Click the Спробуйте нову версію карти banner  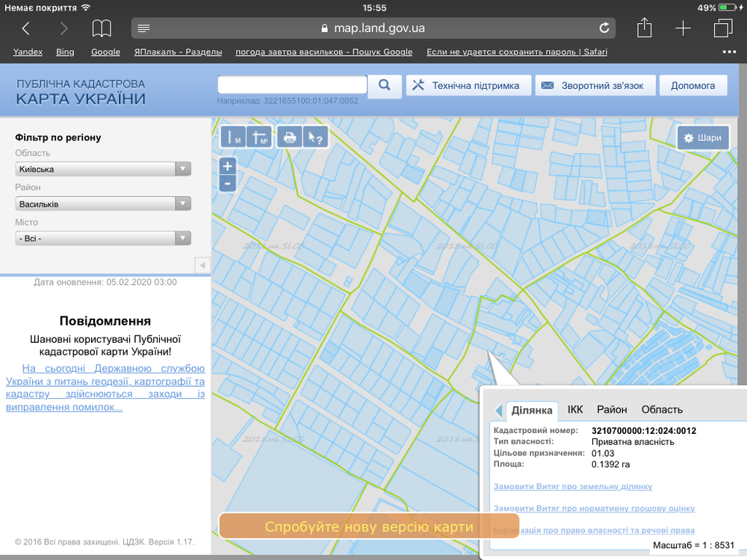pos(369,526)
